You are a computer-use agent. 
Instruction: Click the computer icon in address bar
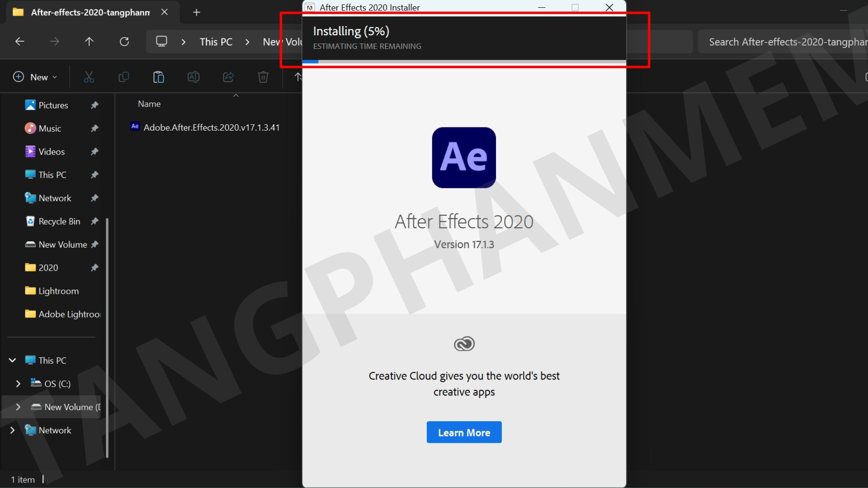161,42
